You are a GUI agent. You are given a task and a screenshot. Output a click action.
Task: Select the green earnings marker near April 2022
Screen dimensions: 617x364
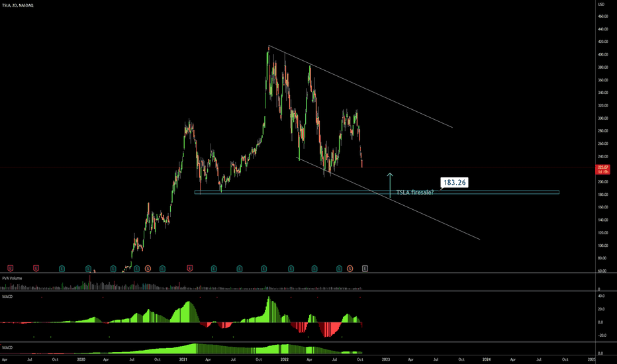point(314,269)
